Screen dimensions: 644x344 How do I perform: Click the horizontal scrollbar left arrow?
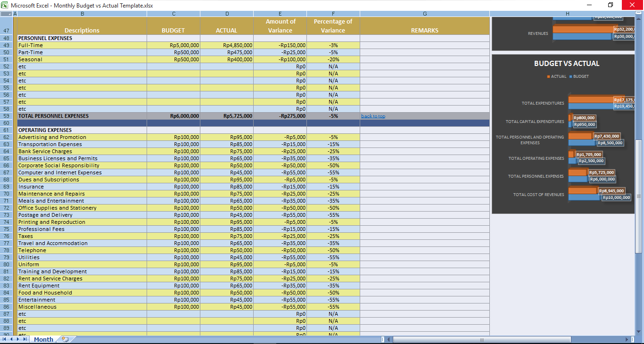(x=388, y=339)
